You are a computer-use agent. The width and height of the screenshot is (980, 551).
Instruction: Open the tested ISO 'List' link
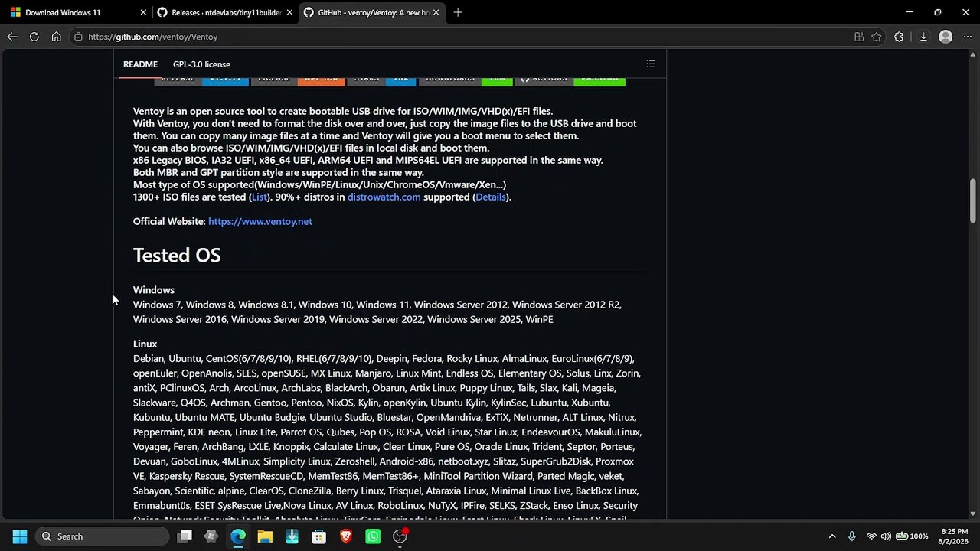point(260,197)
